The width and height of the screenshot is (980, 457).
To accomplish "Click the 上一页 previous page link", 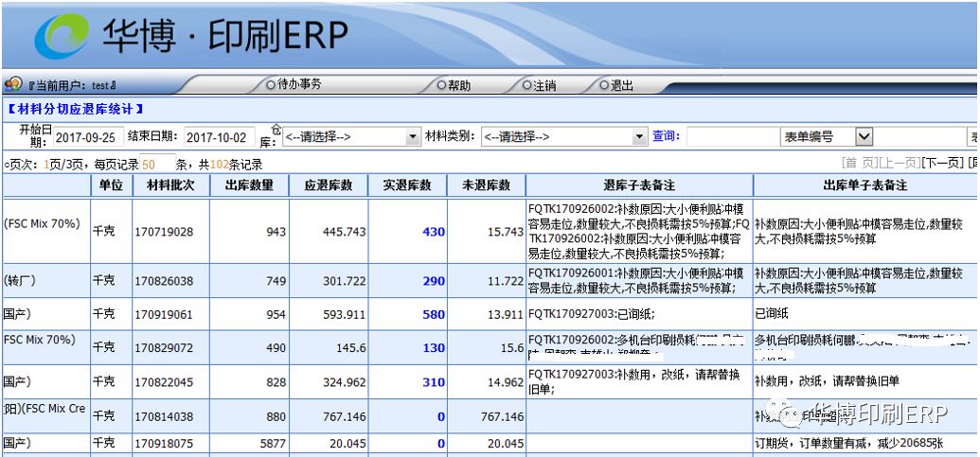I will [x=900, y=163].
